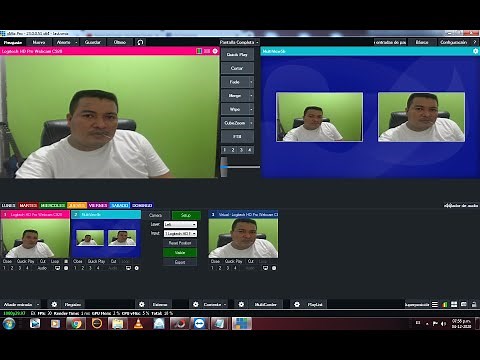Select input 3 Virtual Logitech thumbnail
The image size is (480, 360).
point(243,238)
